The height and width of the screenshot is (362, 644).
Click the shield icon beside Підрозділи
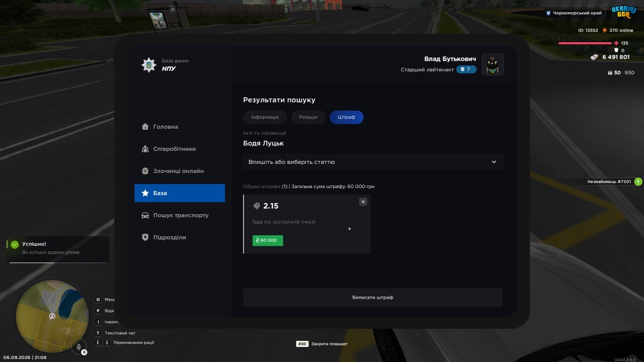click(145, 237)
